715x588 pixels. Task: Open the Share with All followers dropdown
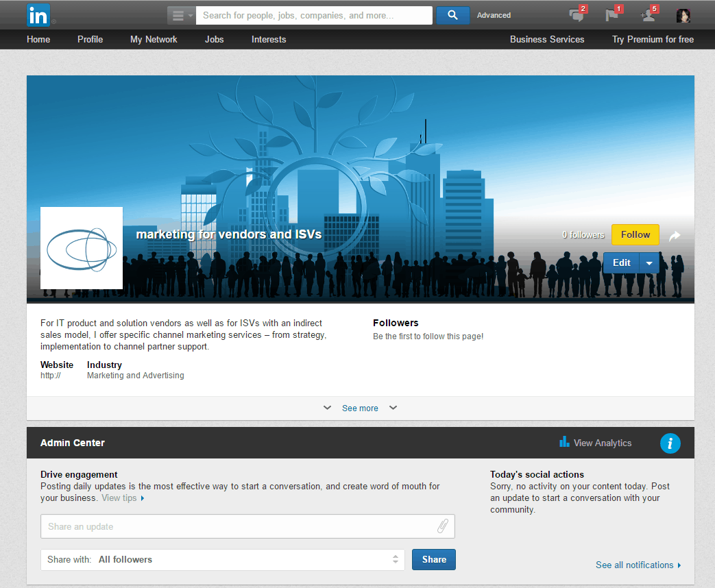(396, 559)
